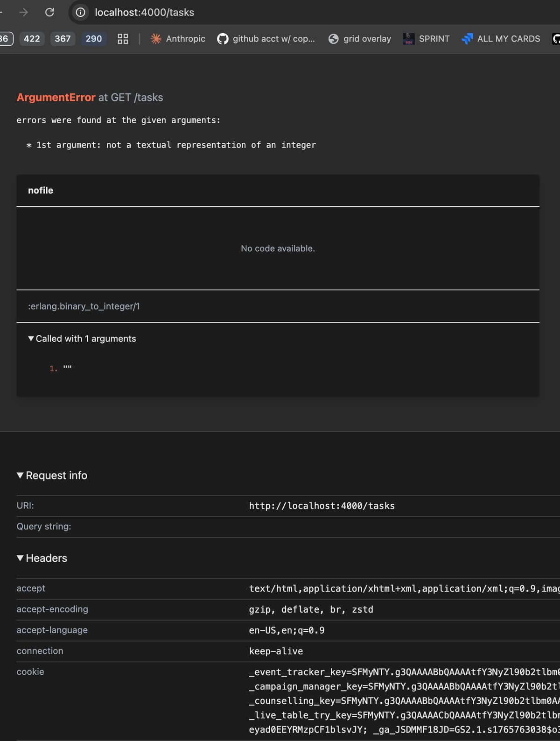The width and height of the screenshot is (560, 741).
Task: View site information icon in address bar
Action: point(81,12)
